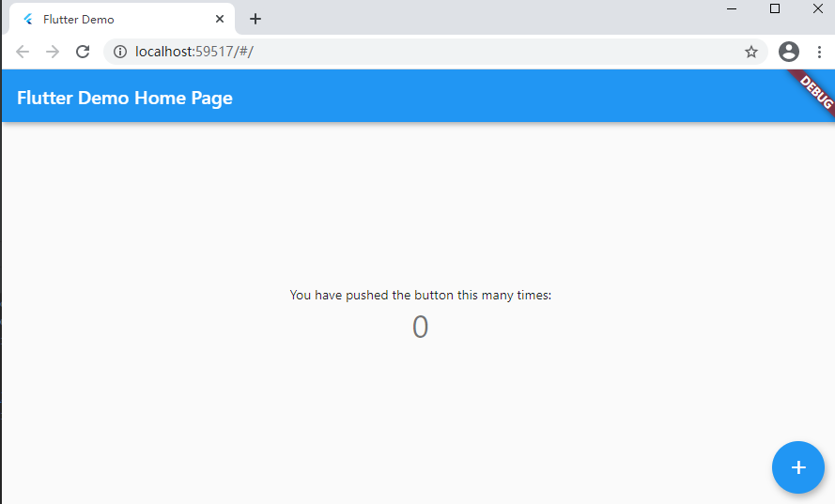This screenshot has height=504, width=835.
Task: Click the Flutter logo favicon in tab
Action: pos(28,19)
